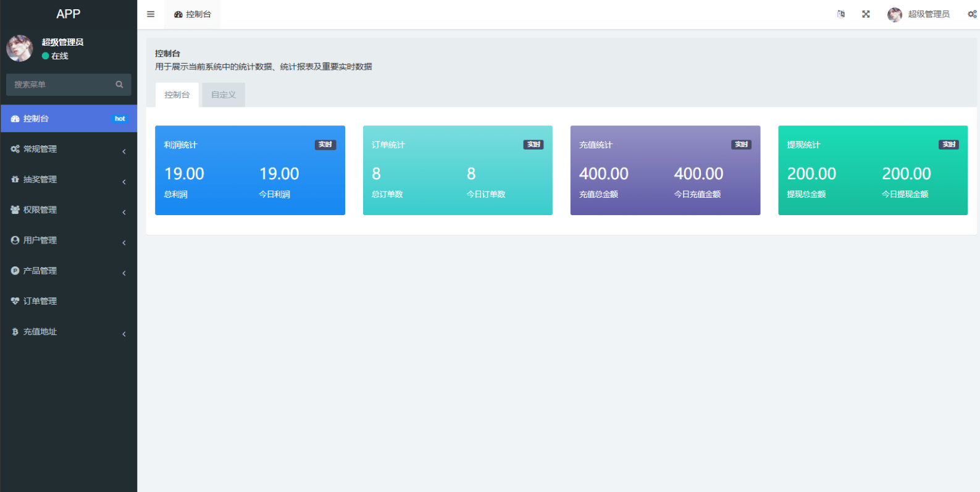The image size is (980, 492).
Task: Click the bitcoin icon for 充值地址
Action: pos(15,332)
